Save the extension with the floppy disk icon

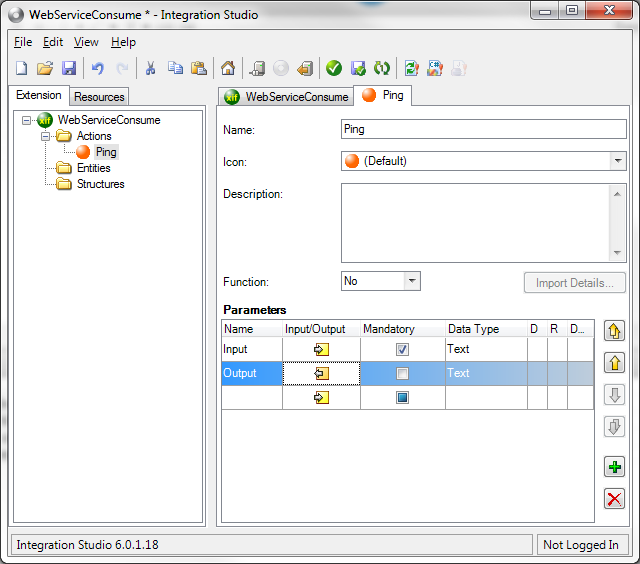click(x=69, y=68)
